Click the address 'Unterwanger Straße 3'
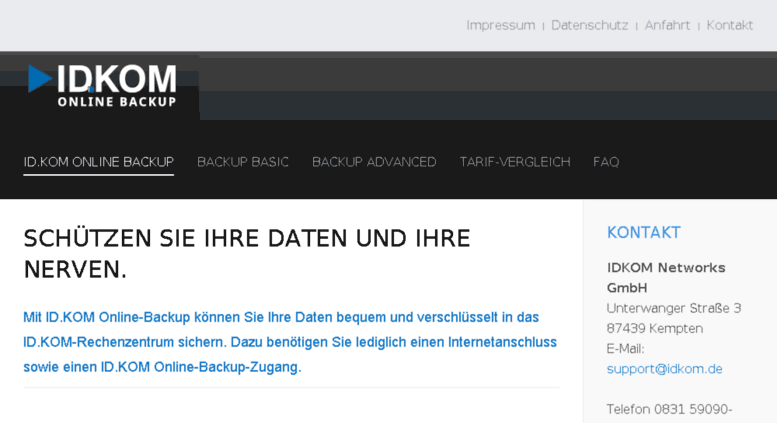 tap(674, 308)
